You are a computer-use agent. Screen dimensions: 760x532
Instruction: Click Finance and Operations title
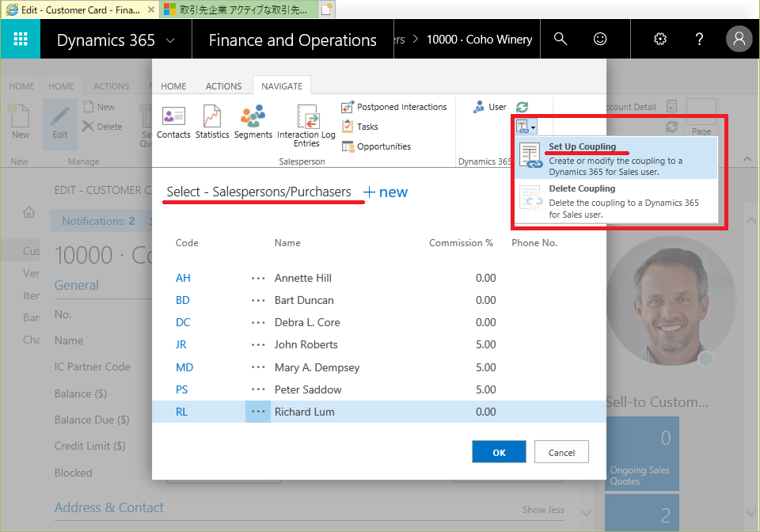coord(292,40)
